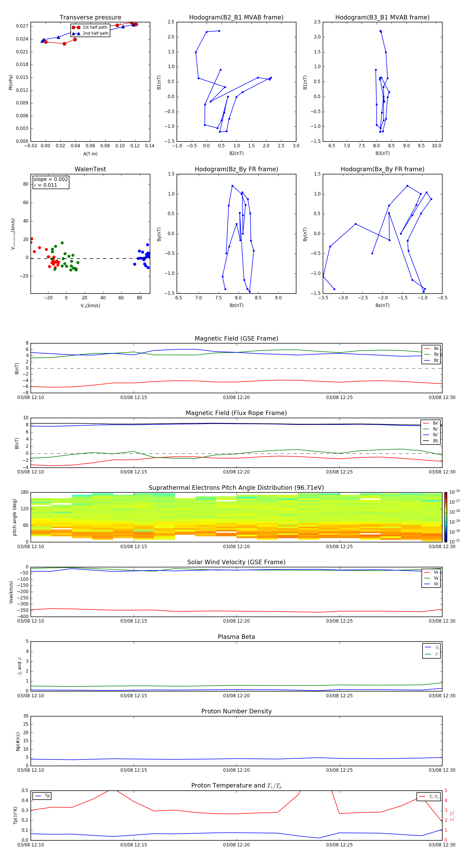Screen dimensions: 473x868
Task: Click the "Vx" entry in velocity legend
Action: [431, 572]
